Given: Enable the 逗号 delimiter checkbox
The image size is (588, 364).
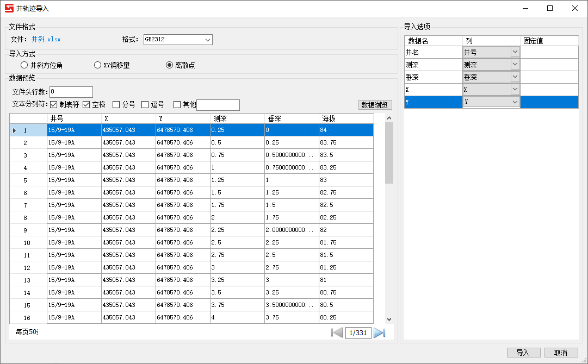Looking at the screenshot, I should pyautogui.click(x=145, y=105).
